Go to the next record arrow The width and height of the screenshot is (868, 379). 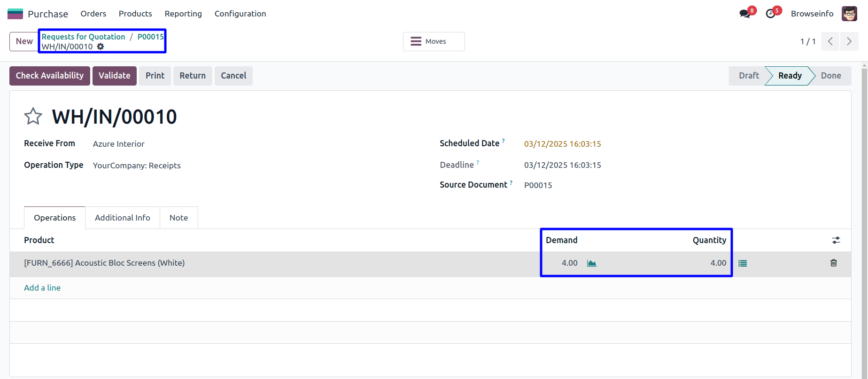click(x=849, y=41)
